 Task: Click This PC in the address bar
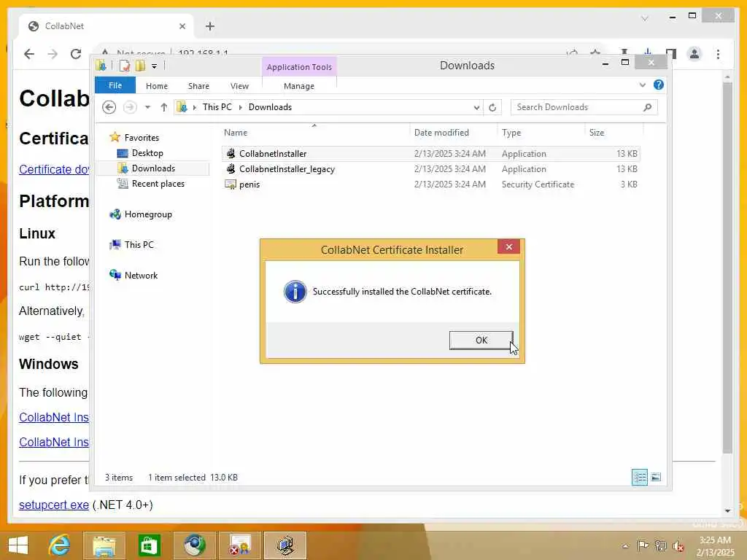click(x=217, y=107)
